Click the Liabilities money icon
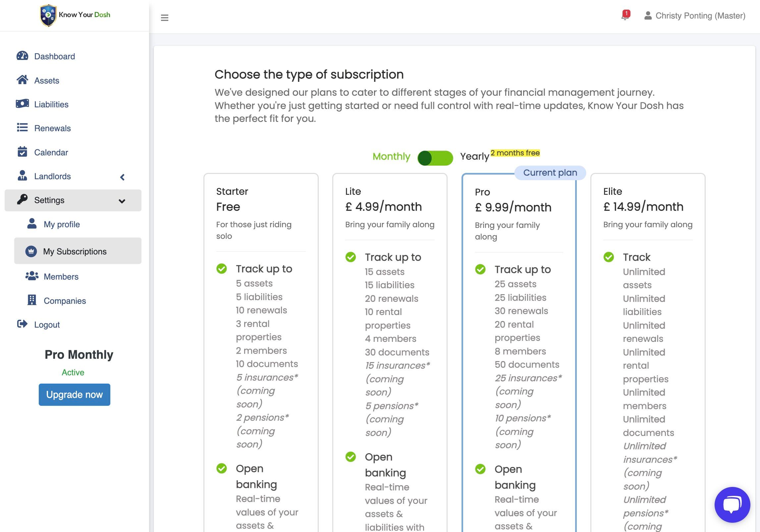The width and height of the screenshot is (760, 532). point(22,104)
